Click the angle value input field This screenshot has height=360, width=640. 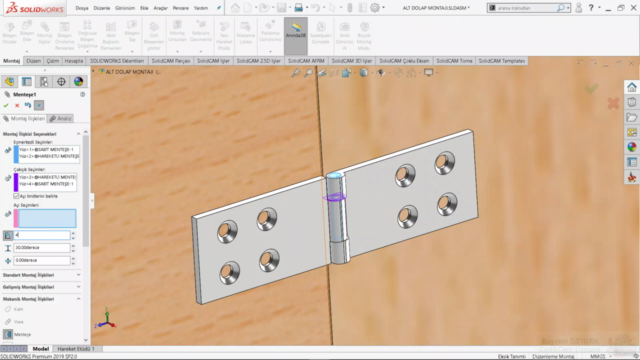point(42,235)
